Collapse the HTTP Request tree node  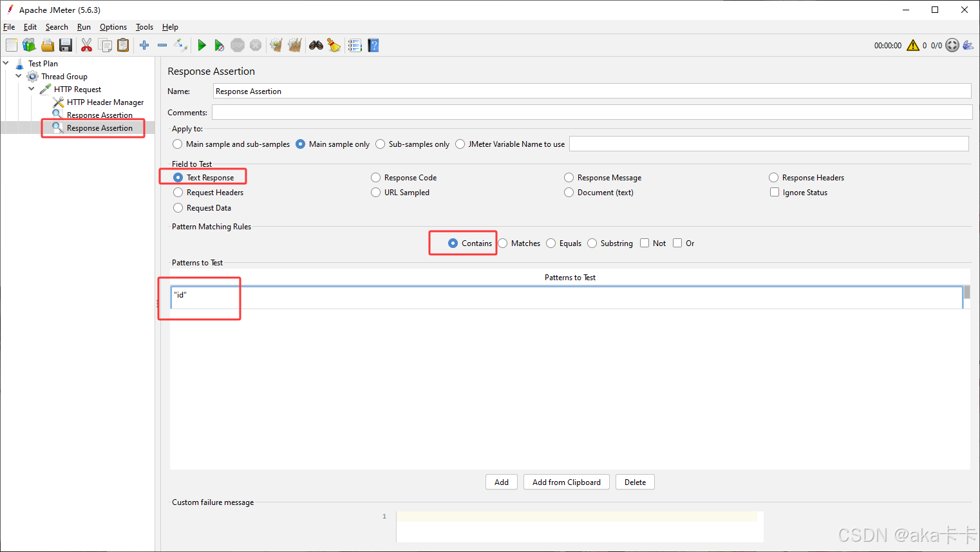(x=32, y=89)
